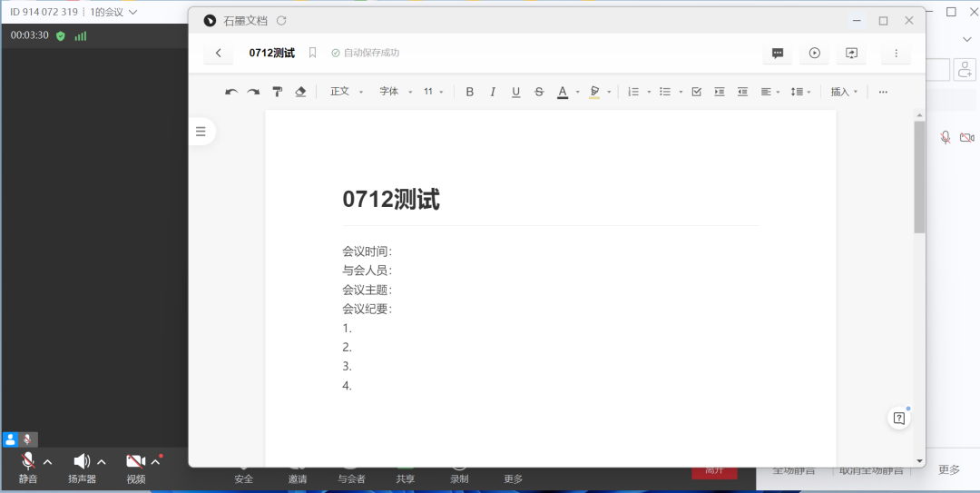The height and width of the screenshot is (493, 980).
Task: Open the 字体 font dropdown
Action: [x=397, y=92]
